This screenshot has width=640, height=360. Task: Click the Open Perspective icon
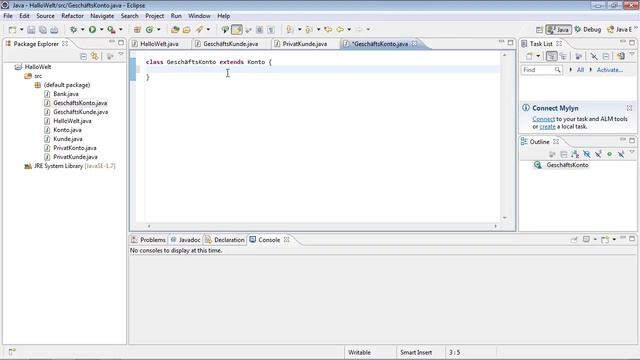tap(539, 30)
